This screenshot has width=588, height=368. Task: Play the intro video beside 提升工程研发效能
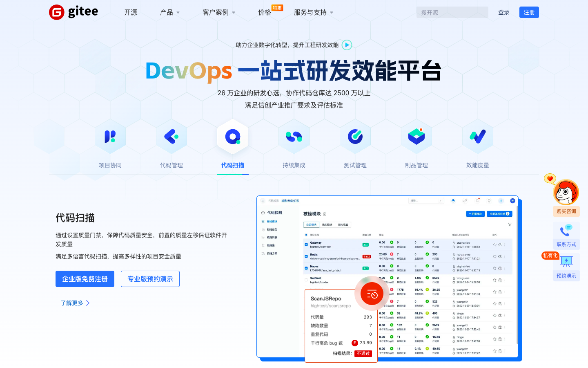pos(347,45)
